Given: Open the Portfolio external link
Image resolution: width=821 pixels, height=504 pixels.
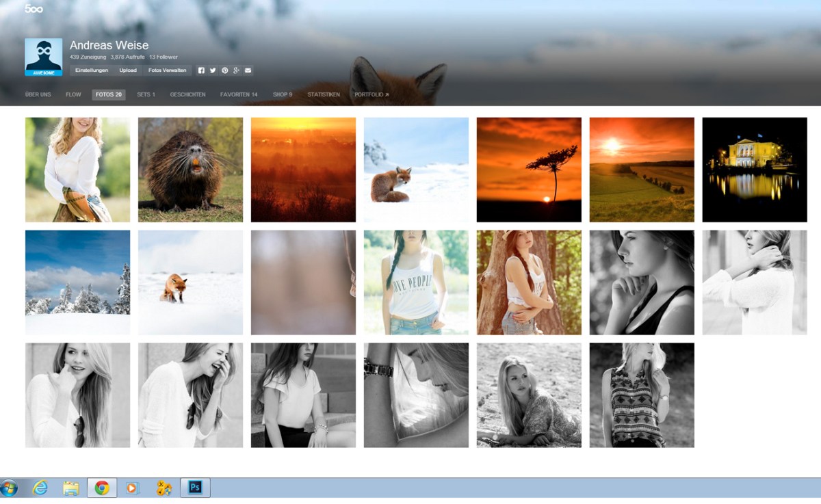Looking at the screenshot, I should click(x=371, y=94).
